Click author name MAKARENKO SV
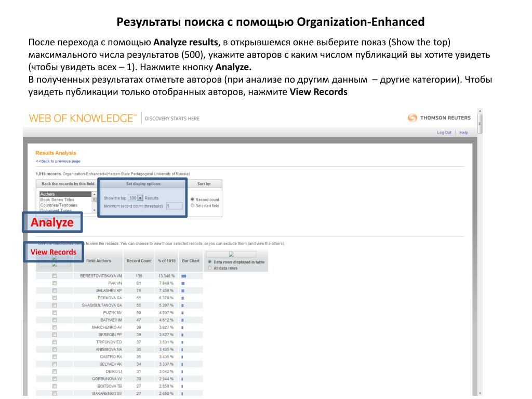Viewport: 532px width, 399px height. tap(107, 394)
